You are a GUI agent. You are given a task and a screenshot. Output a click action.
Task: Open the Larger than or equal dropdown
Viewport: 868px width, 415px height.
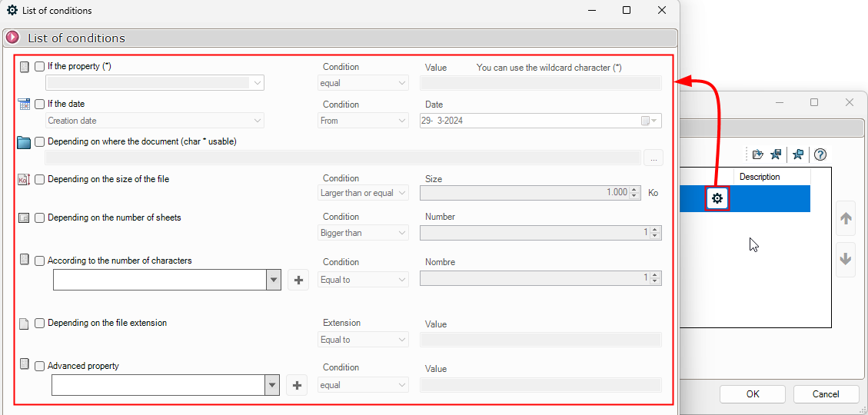[363, 193]
